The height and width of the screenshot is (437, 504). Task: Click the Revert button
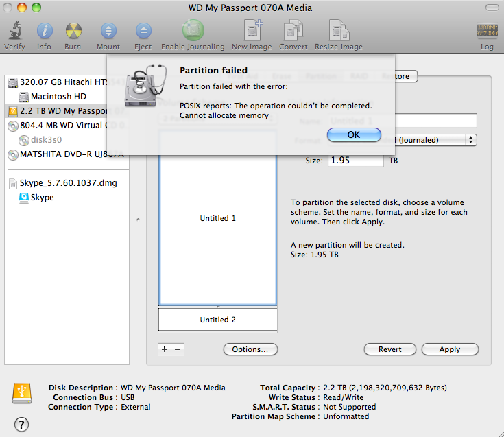390,349
